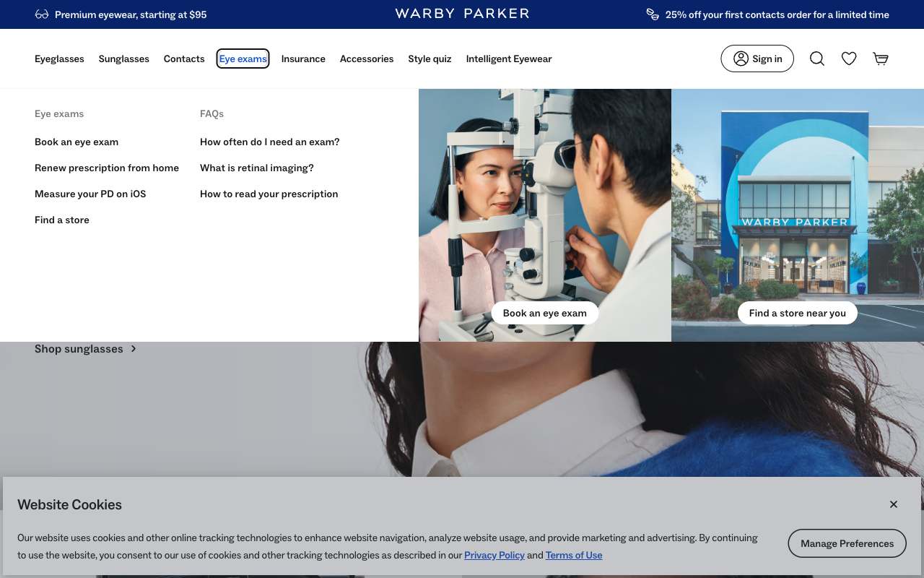Click the Warby Parker logo
This screenshot has width=924, height=578.
coord(462,14)
